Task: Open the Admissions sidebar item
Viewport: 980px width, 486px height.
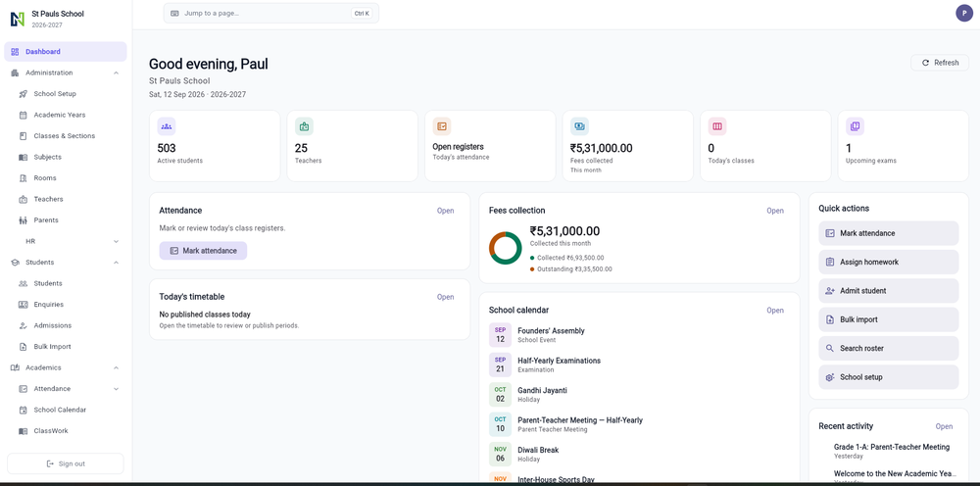Action: (66, 325)
